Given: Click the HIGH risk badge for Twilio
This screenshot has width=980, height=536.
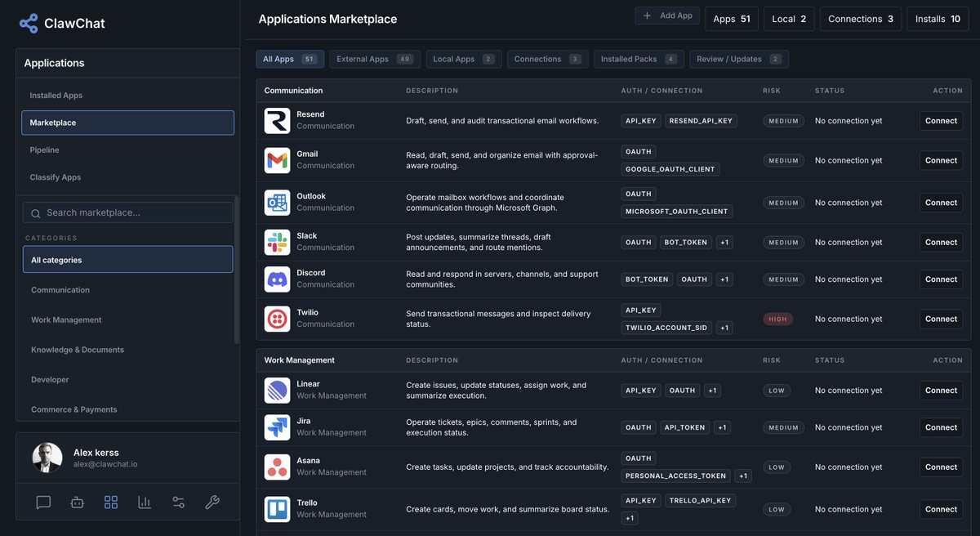Looking at the screenshot, I should coord(777,319).
